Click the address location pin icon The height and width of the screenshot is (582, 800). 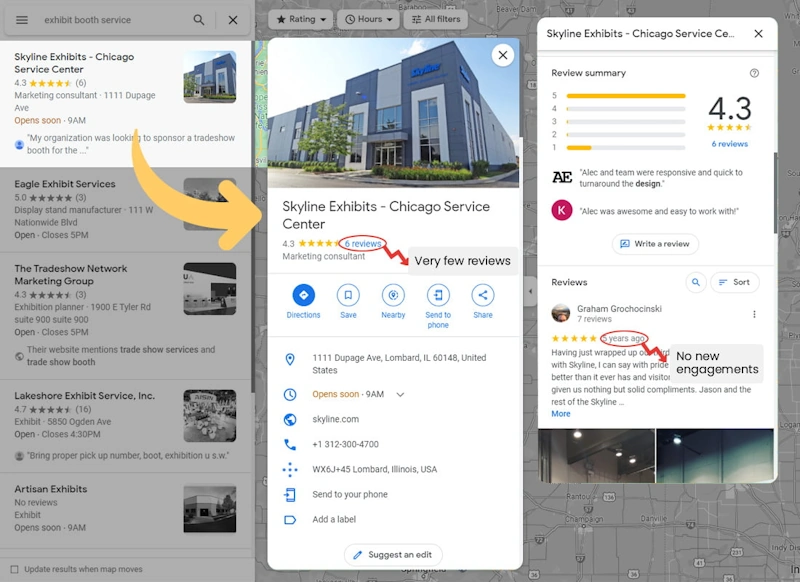coord(290,360)
